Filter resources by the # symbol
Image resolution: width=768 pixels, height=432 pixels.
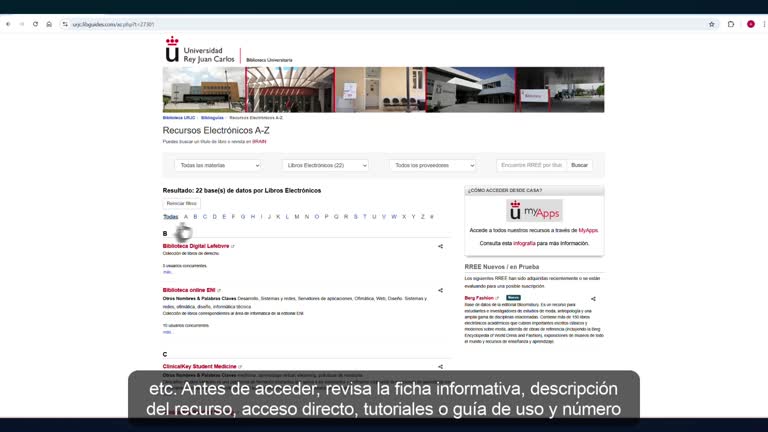[x=432, y=217]
